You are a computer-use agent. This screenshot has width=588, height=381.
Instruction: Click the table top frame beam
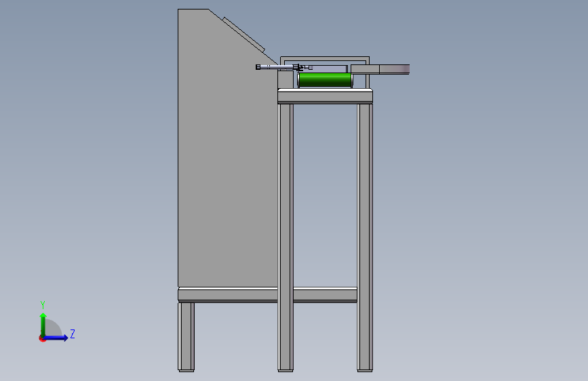pyautogui.click(x=325, y=96)
